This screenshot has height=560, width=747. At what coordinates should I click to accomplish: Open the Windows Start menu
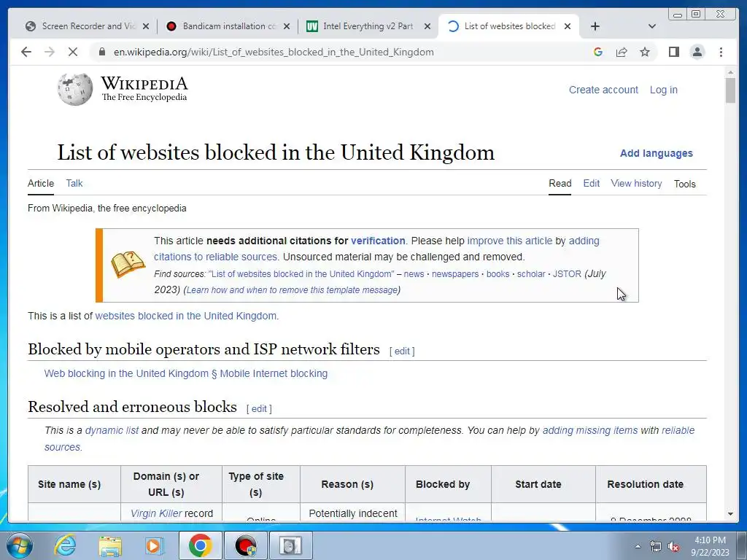[x=20, y=545]
